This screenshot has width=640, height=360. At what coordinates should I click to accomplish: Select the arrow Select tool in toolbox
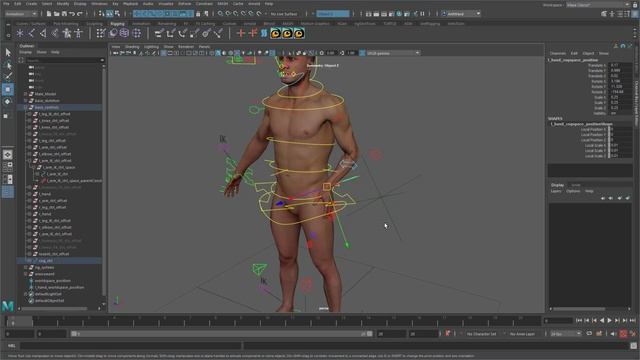click(8, 52)
